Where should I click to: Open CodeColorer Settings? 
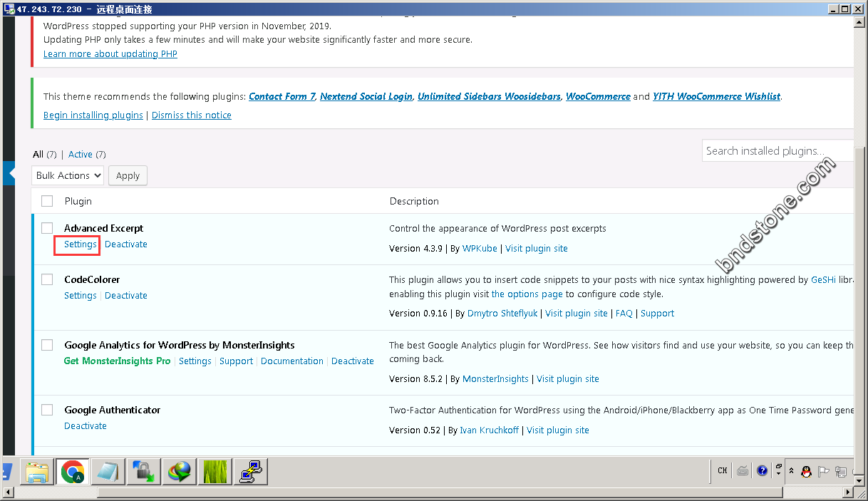81,295
